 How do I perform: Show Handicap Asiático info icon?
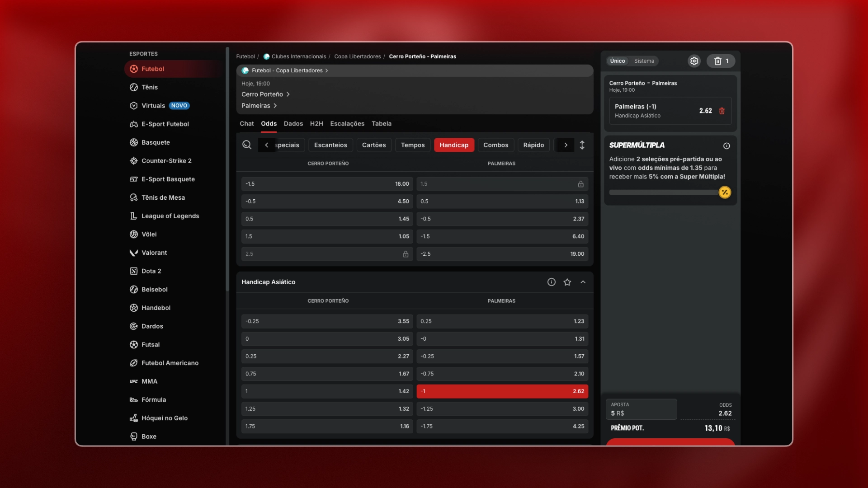(552, 282)
